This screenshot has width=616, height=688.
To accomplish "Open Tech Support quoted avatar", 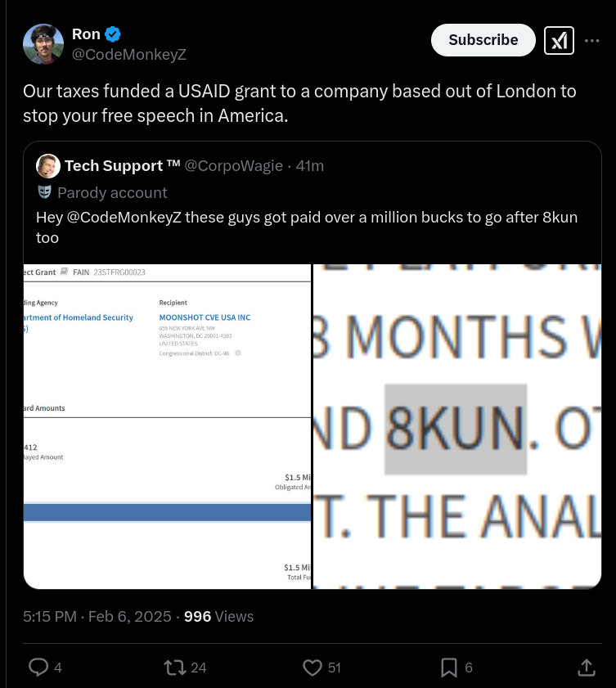I will click(x=48, y=166).
